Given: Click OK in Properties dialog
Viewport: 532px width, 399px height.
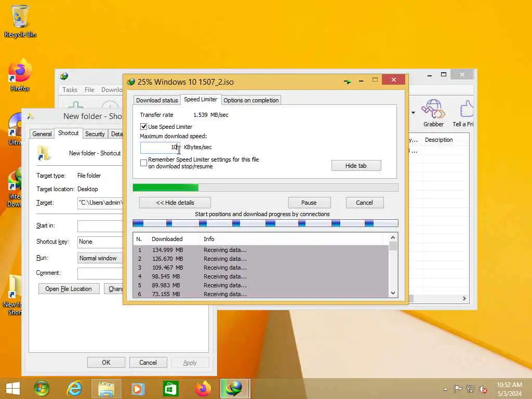Looking at the screenshot, I should tap(106, 362).
